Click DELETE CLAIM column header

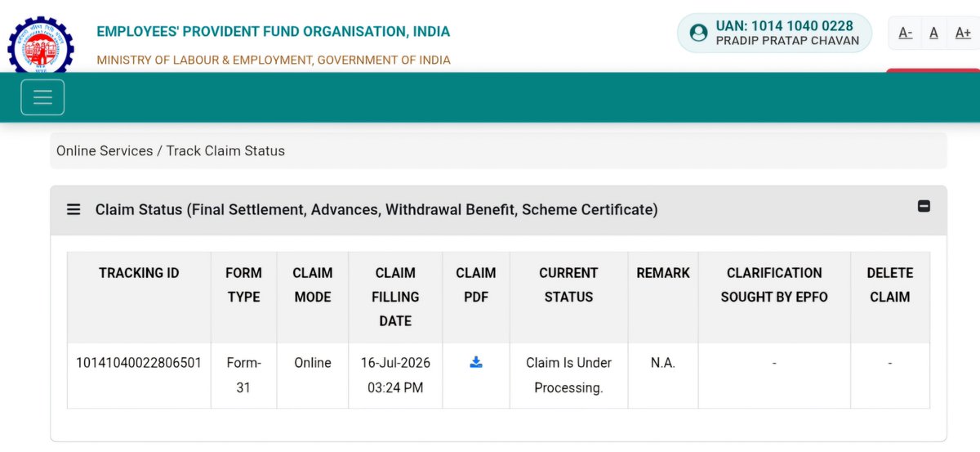pyautogui.click(x=890, y=298)
